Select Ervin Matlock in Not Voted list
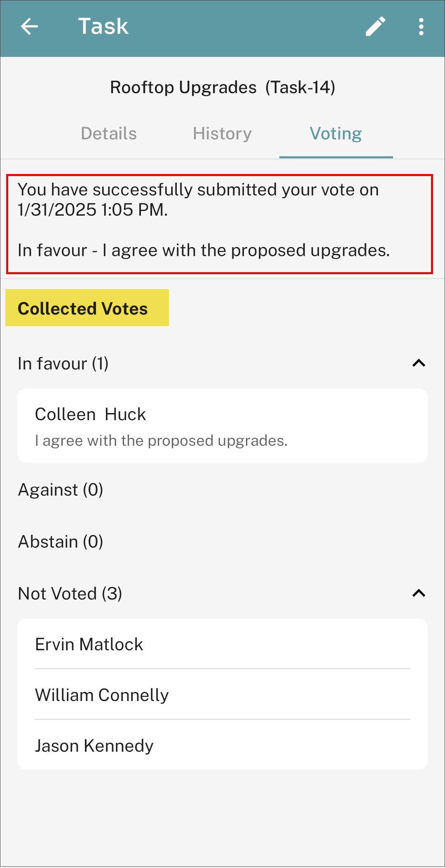Screen dimensions: 445x868 (x=222, y=644)
